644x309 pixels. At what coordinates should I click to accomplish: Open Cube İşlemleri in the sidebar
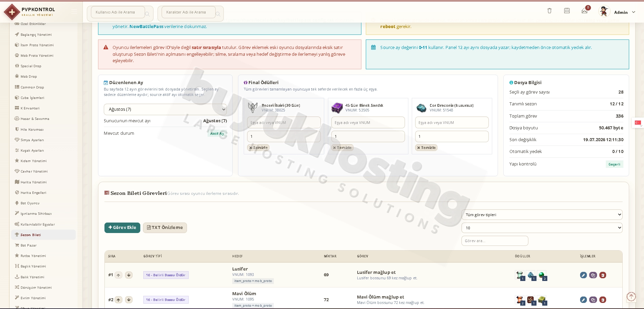tap(32, 98)
